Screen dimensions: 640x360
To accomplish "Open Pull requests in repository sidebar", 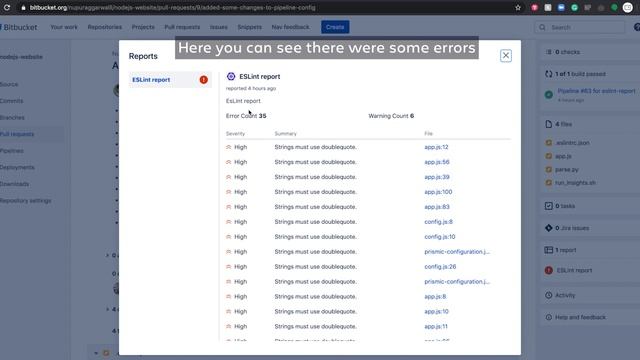I will pos(17,134).
